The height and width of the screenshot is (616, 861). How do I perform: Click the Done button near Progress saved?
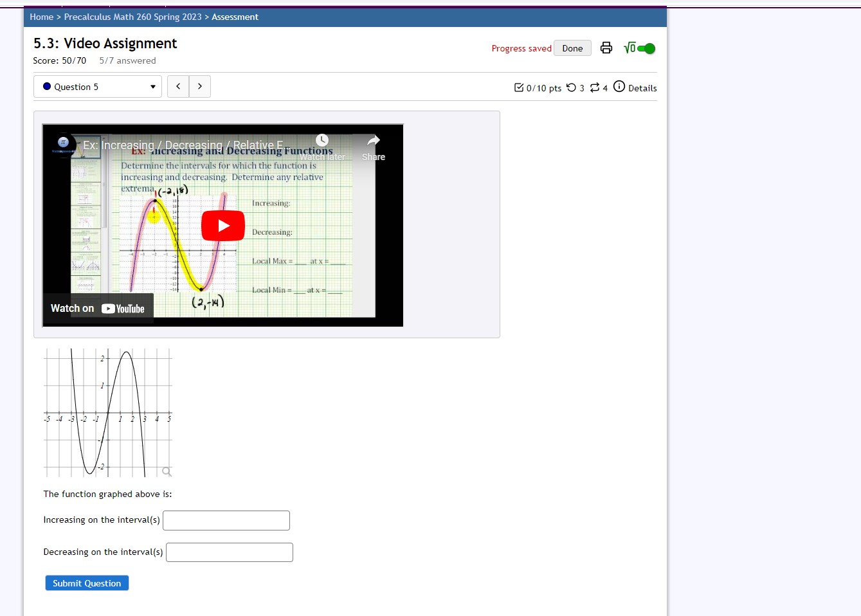pyautogui.click(x=572, y=48)
